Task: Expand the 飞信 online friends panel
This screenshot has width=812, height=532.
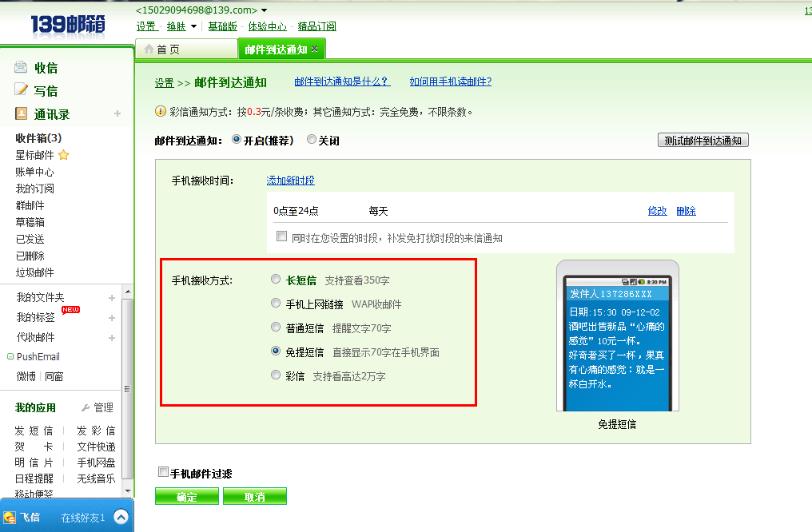Action: pyautogui.click(x=121, y=517)
